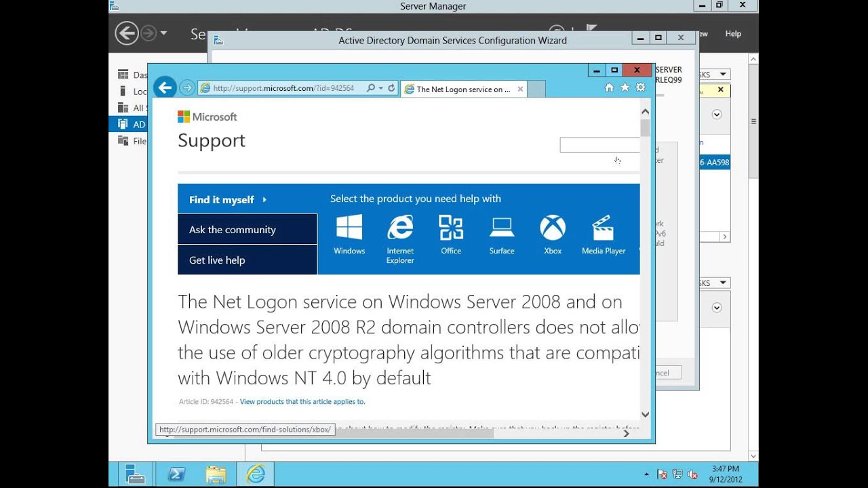
Task: Open All Servers in Server Manager sidebar
Action: [132, 108]
